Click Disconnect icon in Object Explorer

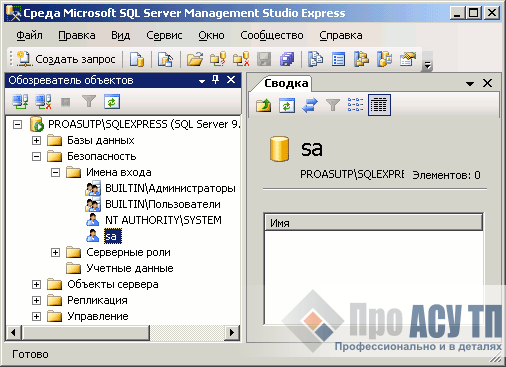click(x=44, y=102)
